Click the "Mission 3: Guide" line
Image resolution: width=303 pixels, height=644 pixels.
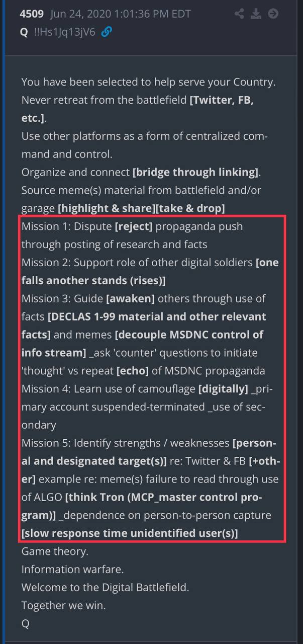pyautogui.click(x=62, y=299)
